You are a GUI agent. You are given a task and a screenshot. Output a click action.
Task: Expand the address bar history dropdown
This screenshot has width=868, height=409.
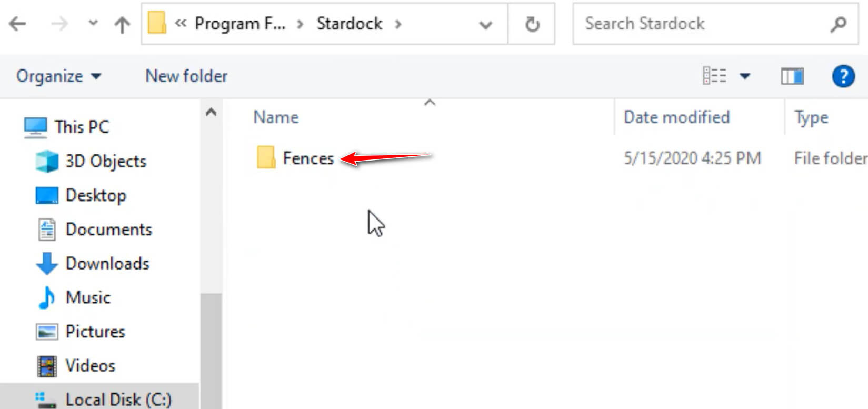coord(485,24)
